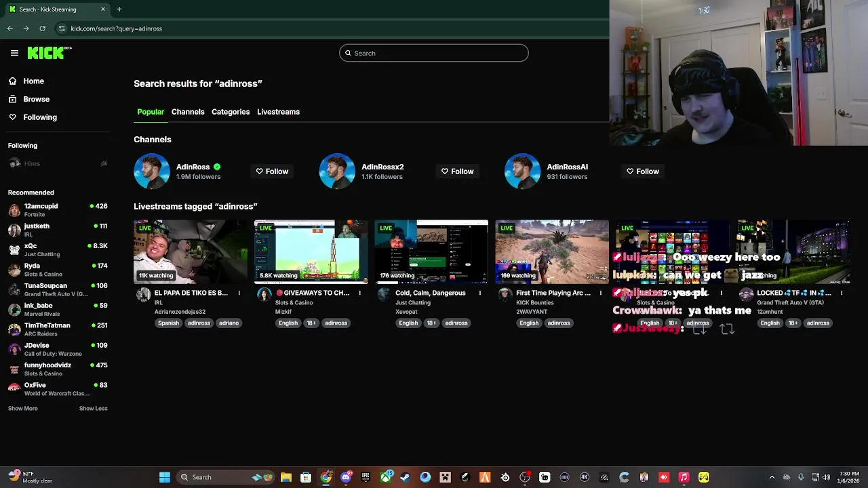The image size is (868, 488).
Task: Switch to the Channels tab
Action: coord(188,112)
